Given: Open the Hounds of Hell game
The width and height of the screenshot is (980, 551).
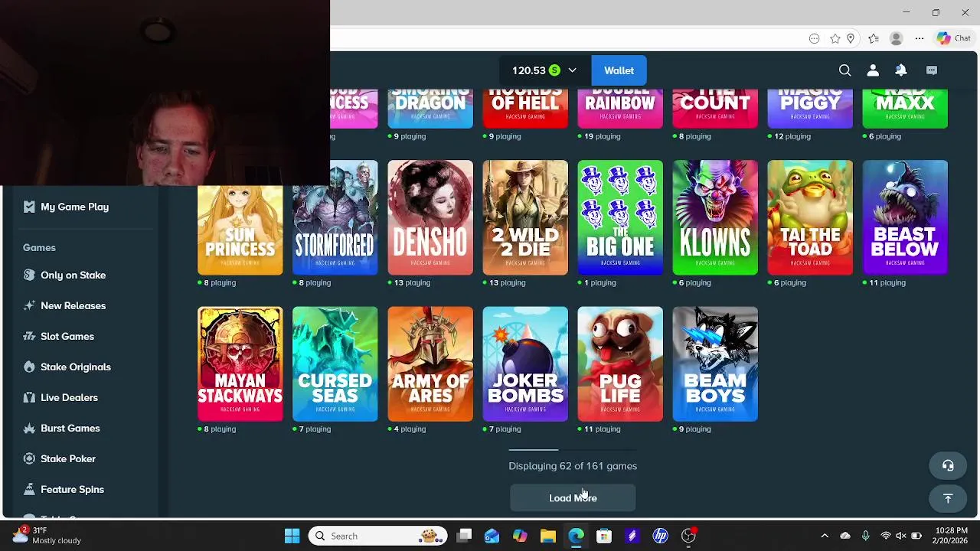Looking at the screenshot, I should tap(525, 108).
